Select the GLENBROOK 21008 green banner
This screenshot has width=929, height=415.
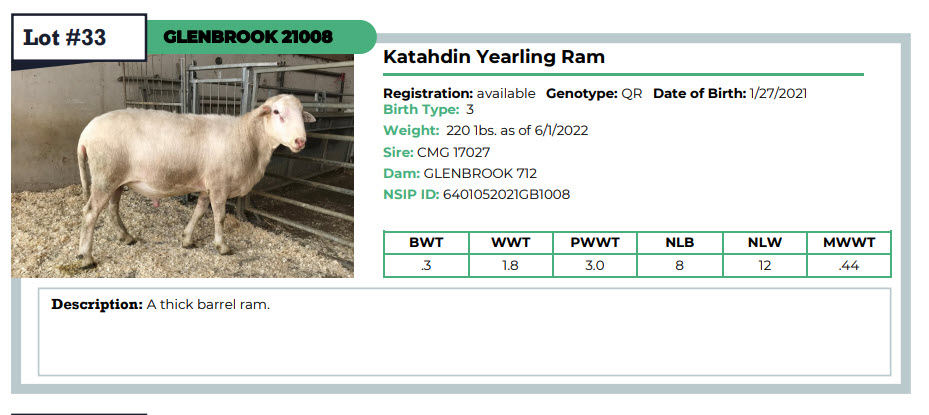pos(261,37)
